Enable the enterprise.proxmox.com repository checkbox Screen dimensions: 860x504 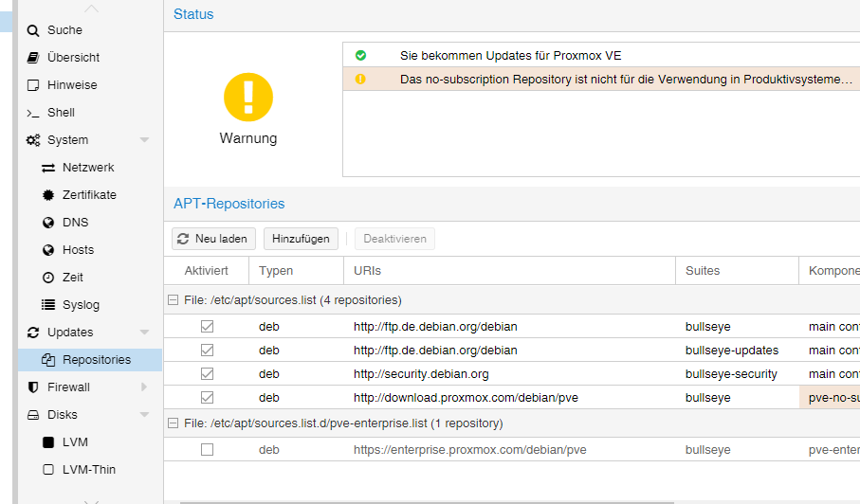tap(207, 450)
